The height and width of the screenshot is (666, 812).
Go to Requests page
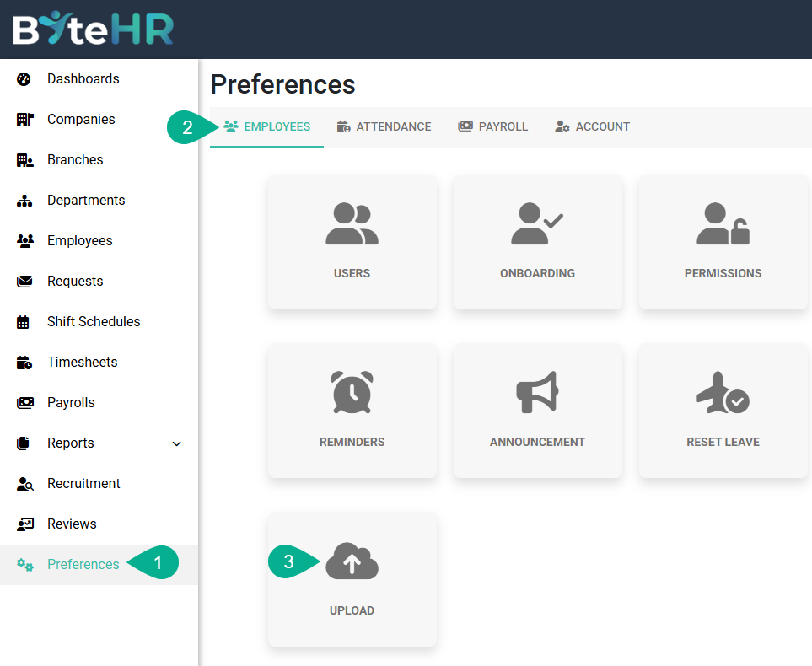(99, 282)
